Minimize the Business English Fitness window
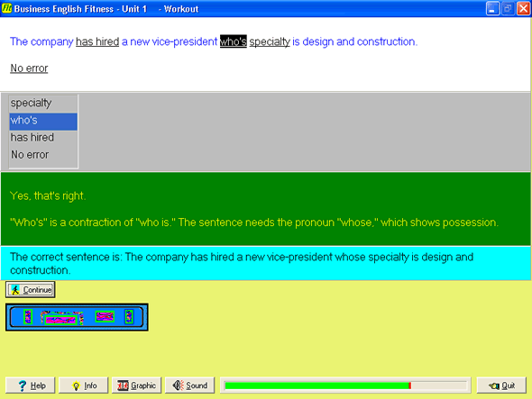This screenshot has width=532, height=399. coord(492,8)
